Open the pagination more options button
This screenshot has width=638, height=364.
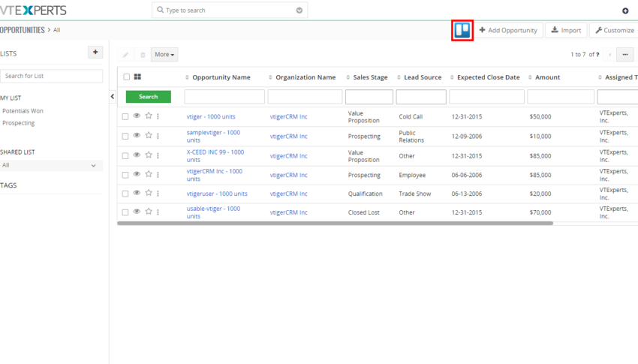[625, 55]
